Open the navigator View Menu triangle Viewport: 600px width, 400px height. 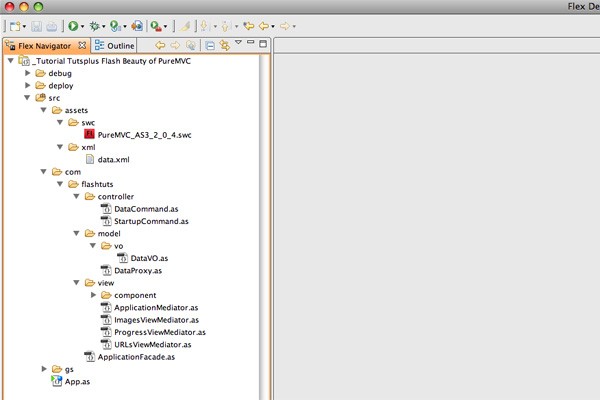pyautogui.click(x=238, y=42)
